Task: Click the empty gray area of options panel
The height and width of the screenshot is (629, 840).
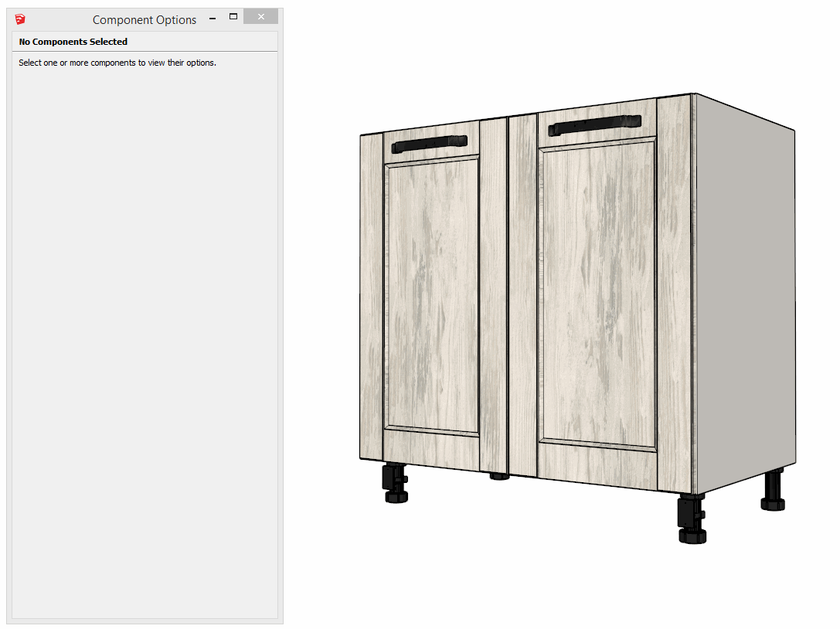Action: (145, 348)
